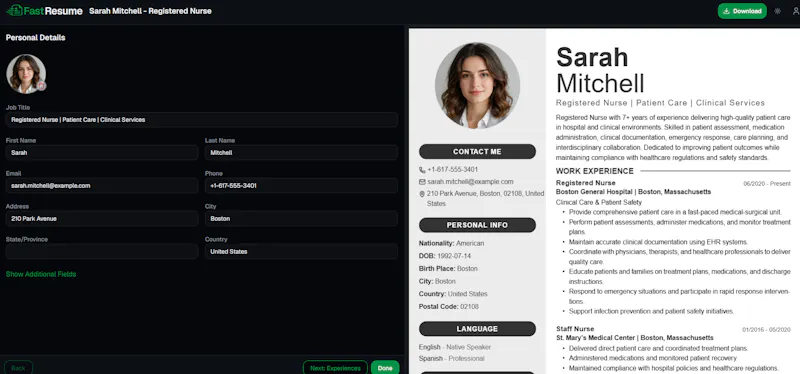
Task: Click the name Sarah in the preview
Action: coord(592,57)
